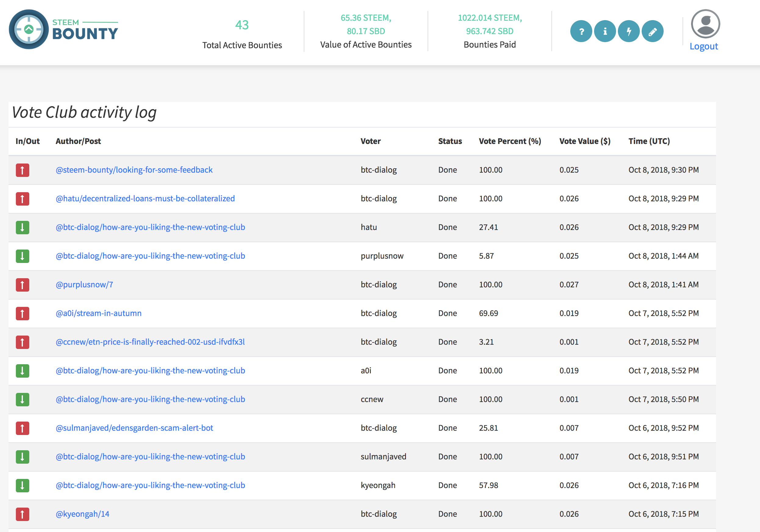Viewport: 760px width, 532px height.
Task: Open @ccnew/etn-price-is-finally-reached link
Action: (x=150, y=342)
